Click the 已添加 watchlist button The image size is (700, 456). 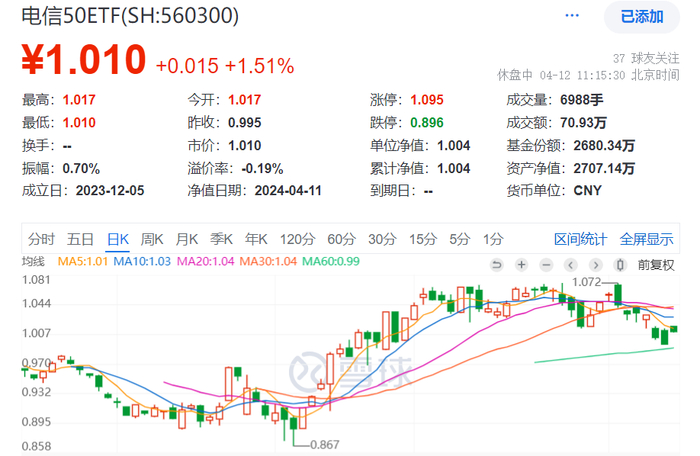coord(642,17)
